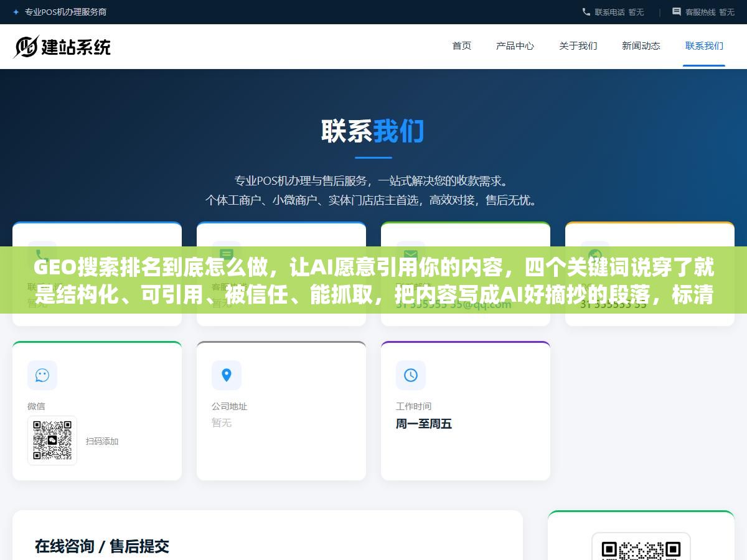Click the 客服热线 暂无 header link
This screenshot has width=747, height=560.
pos(703,12)
